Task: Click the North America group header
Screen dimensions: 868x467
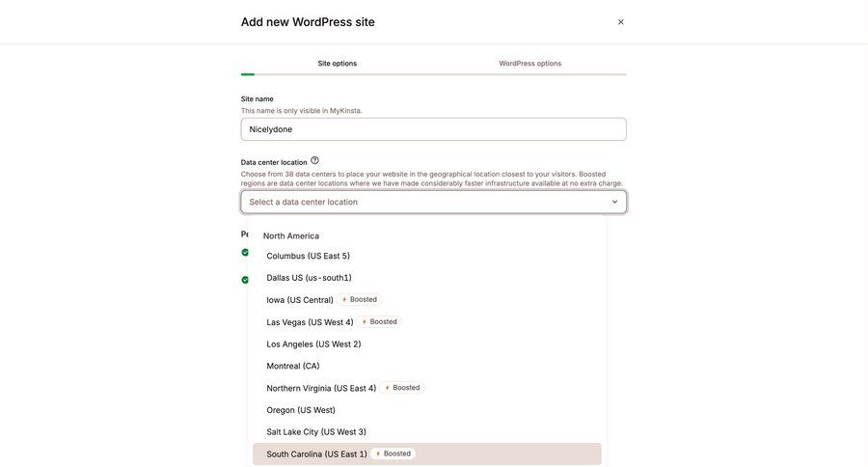Action: click(291, 235)
